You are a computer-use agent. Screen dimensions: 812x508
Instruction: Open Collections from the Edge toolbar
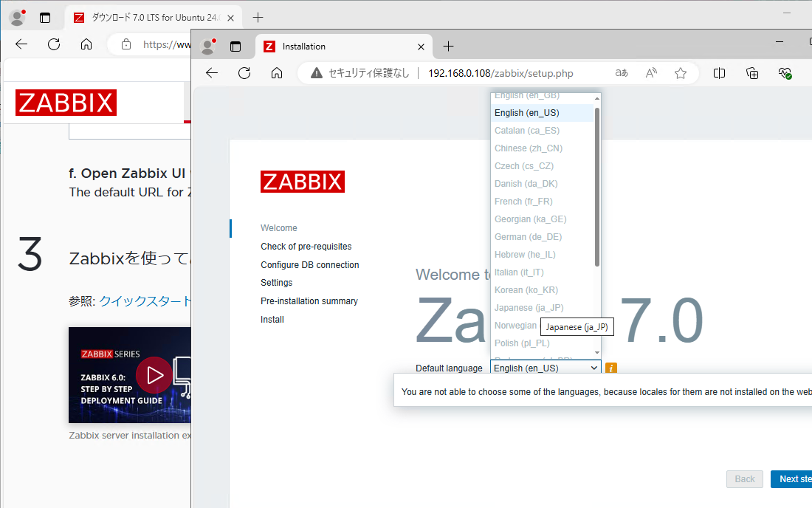[x=752, y=73]
